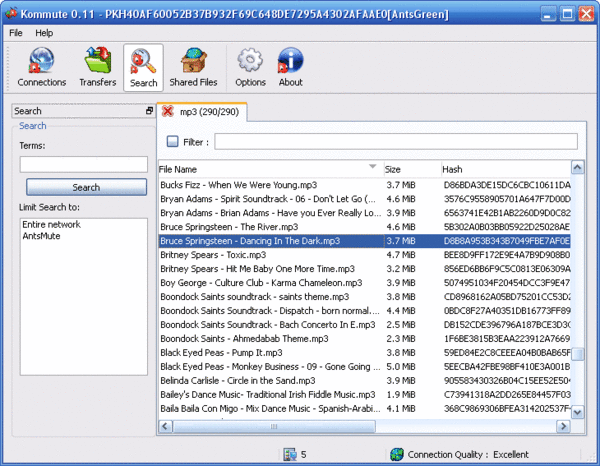Click the 4.7 MiB size of Toxic.mp3
Screen dimensions: 600x466
tap(401, 255)
